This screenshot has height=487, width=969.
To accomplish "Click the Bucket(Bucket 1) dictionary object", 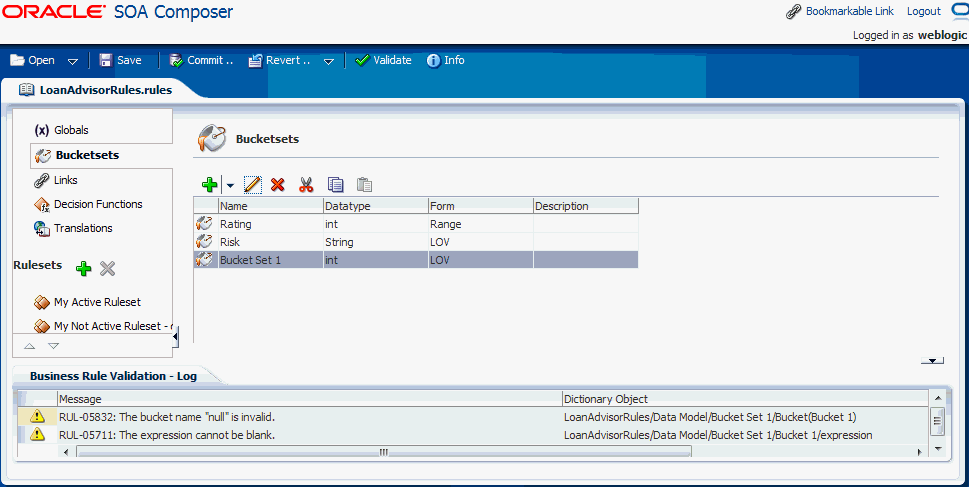I will [710, 417].
